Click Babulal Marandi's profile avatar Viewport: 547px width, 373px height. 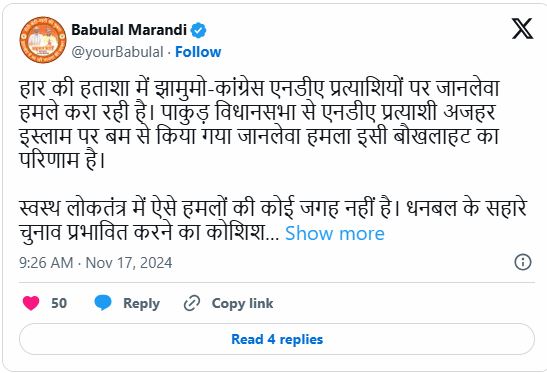coord(43,40)
